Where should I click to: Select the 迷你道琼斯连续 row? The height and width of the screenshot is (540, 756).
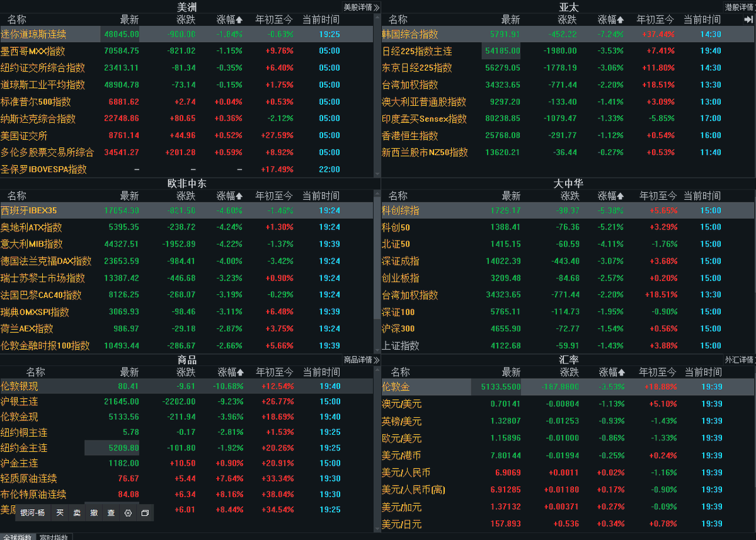point(186,34)
